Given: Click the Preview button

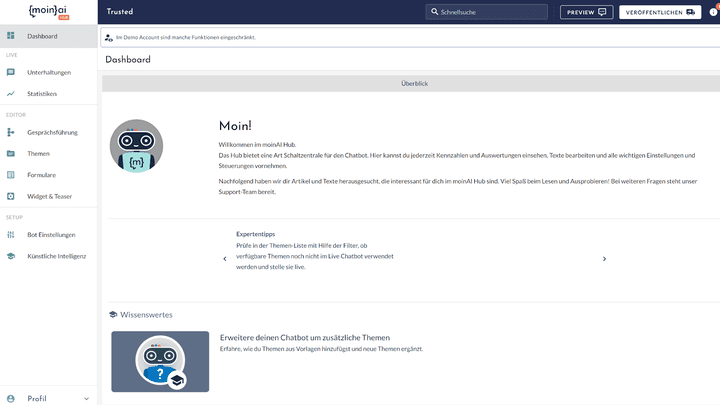Looking at the screenshot, I should click(586, 12).
